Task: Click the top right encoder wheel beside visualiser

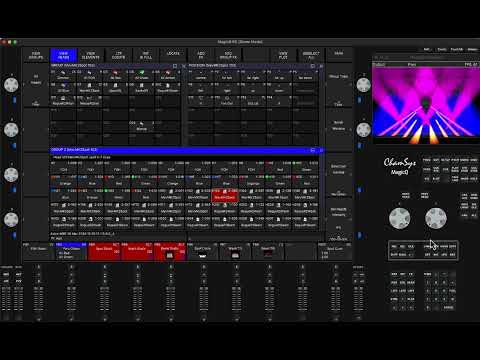Action: coord(363,85)
